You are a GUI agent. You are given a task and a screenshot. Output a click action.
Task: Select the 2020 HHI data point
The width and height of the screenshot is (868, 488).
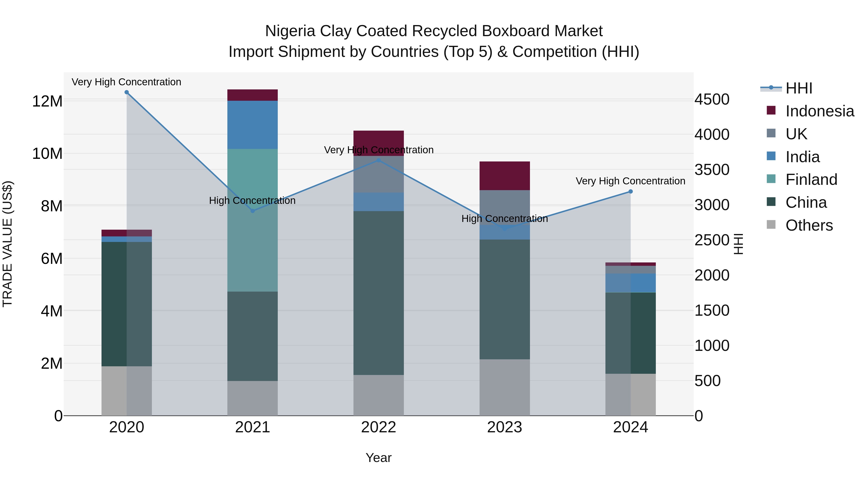(x=127, y=92)
